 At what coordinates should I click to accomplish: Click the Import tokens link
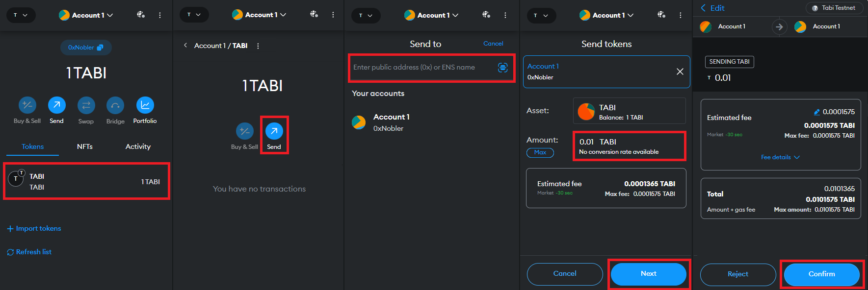pyautogui.click(x=34, y=229)
